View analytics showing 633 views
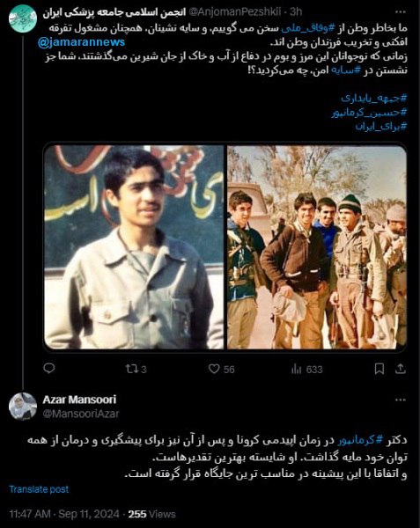The height and width of the screenshot is (528, 420). (x=306, y=370)
